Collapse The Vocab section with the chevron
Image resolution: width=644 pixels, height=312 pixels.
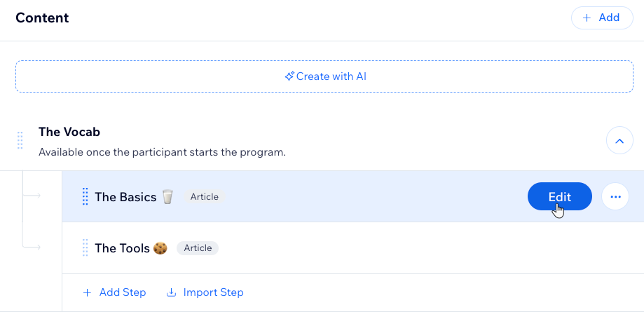click(619, 141)
